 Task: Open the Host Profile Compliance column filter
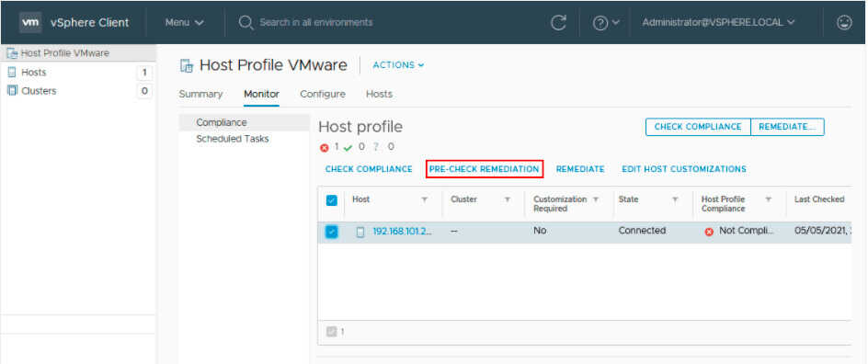(769, 199)
